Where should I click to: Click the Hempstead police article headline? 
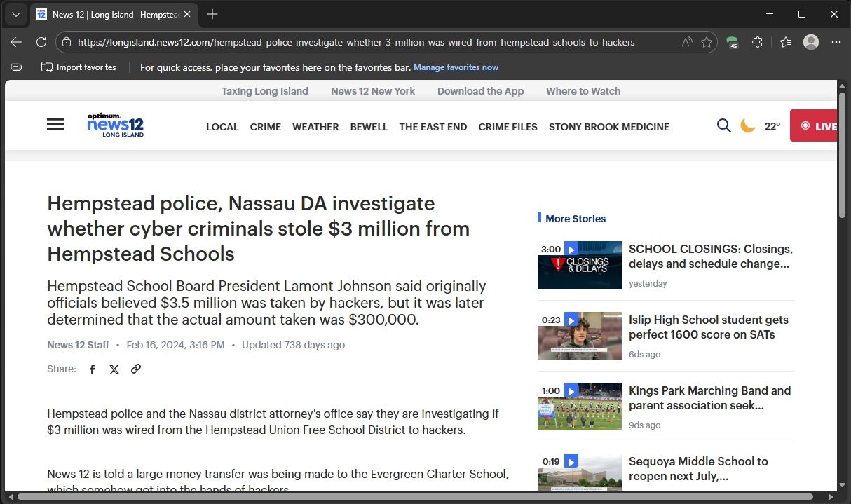(x=259, y=229)
